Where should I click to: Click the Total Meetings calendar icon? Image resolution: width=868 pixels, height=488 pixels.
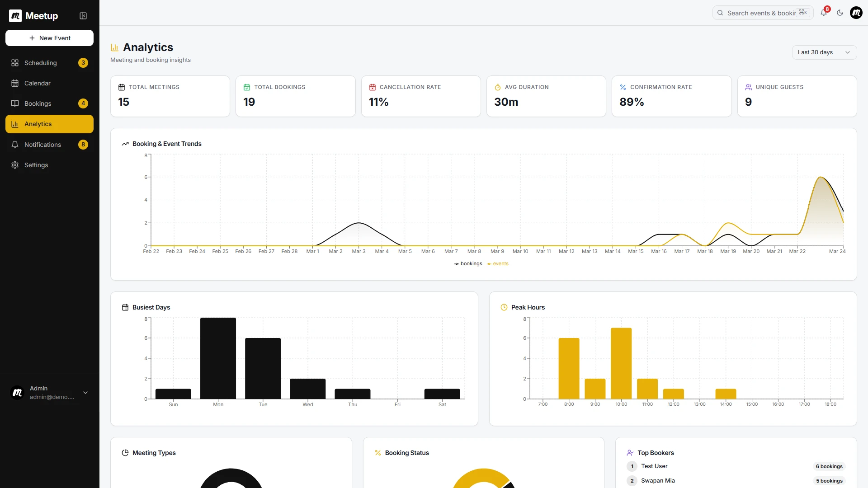(x=122, y=87)
